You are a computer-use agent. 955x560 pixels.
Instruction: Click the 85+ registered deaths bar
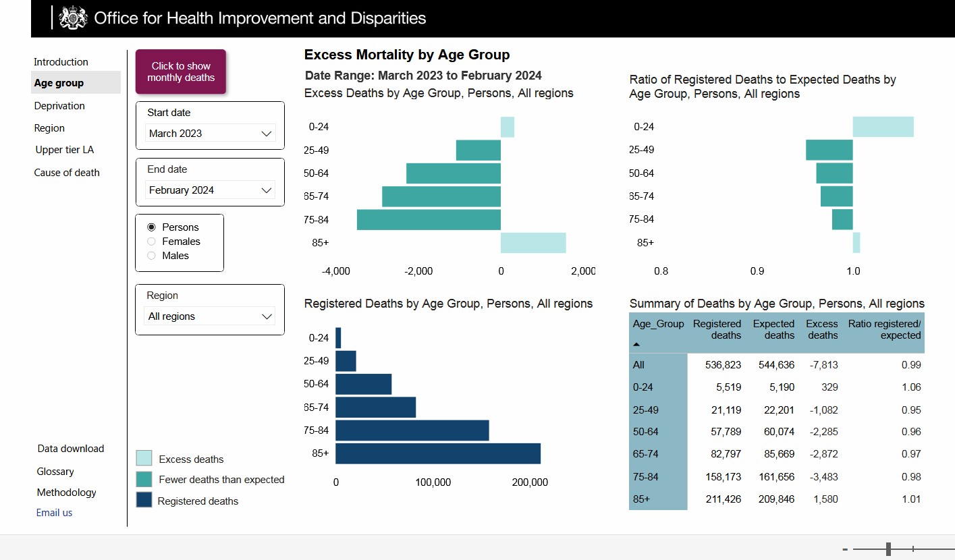coord(438,453)
